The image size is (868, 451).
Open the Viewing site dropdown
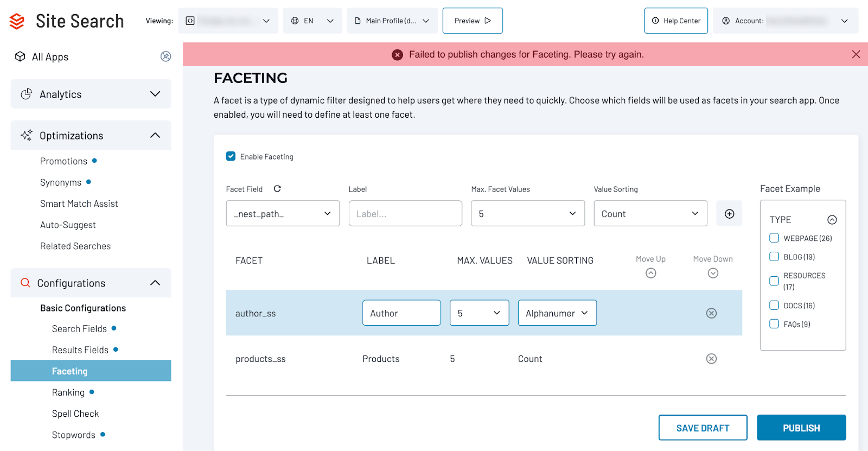[x=228, y=21]
